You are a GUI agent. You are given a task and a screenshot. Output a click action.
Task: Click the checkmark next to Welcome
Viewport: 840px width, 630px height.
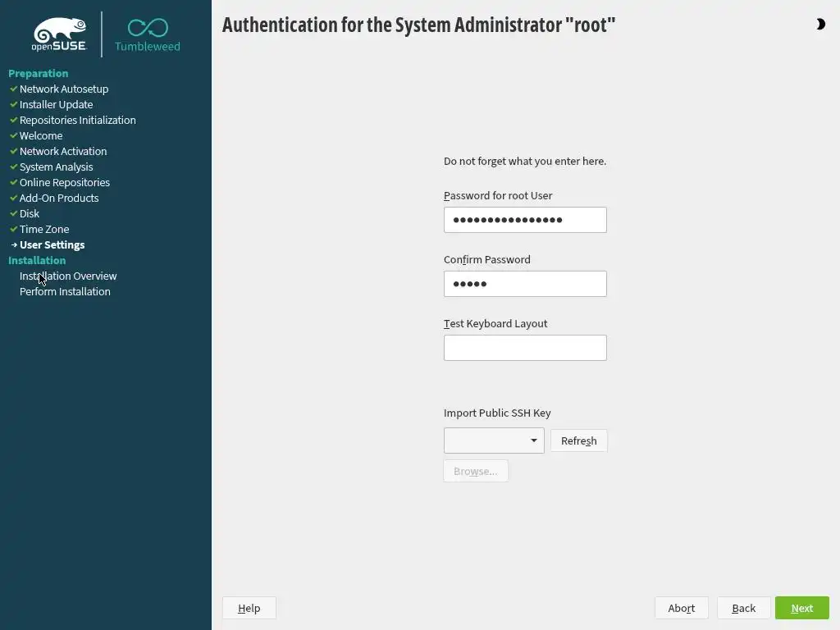coord(14,135)
